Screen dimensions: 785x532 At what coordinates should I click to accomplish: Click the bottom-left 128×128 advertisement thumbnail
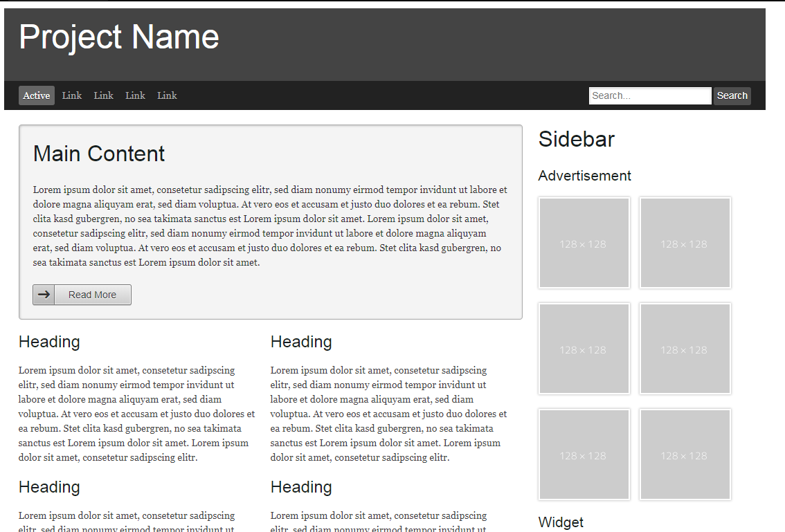[584, 455]
